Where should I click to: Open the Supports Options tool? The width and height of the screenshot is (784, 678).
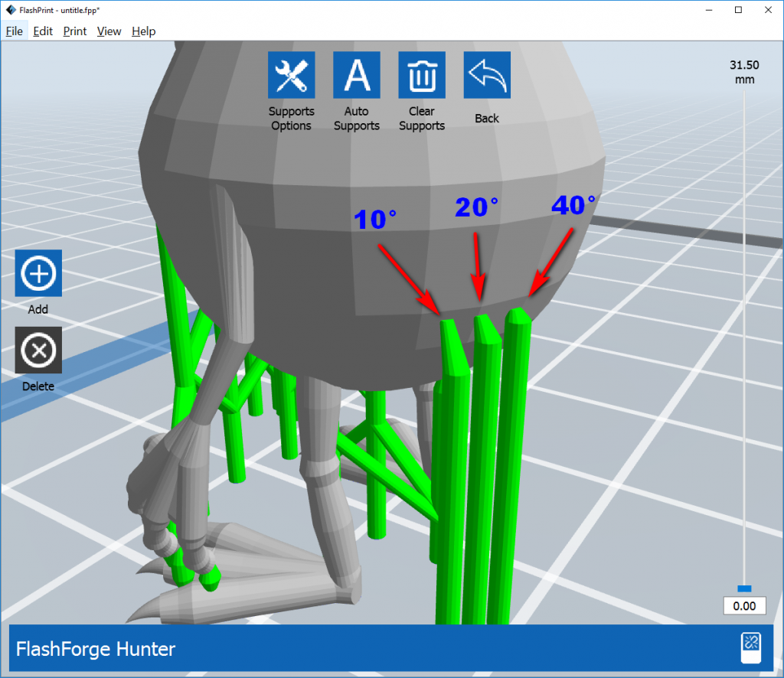tap(291, 75)
